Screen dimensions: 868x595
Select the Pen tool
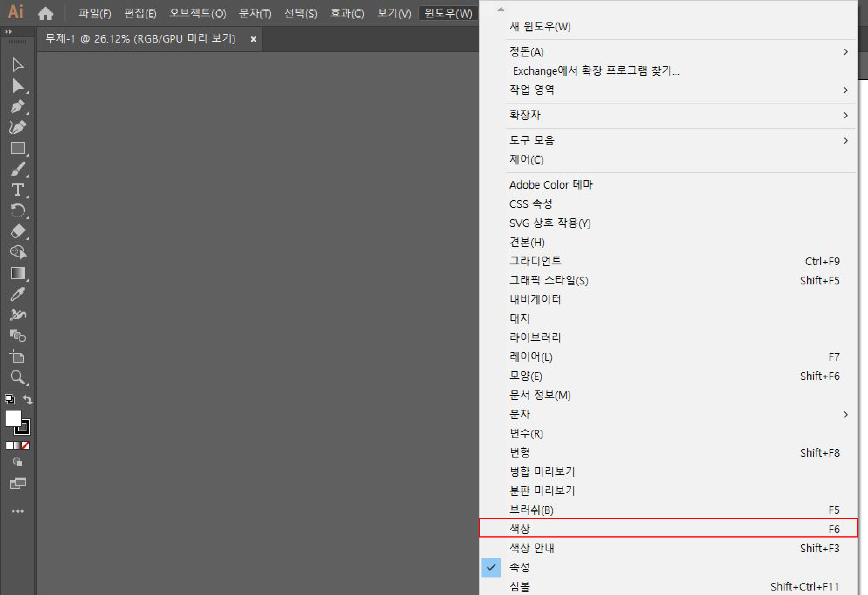(18, 107)
